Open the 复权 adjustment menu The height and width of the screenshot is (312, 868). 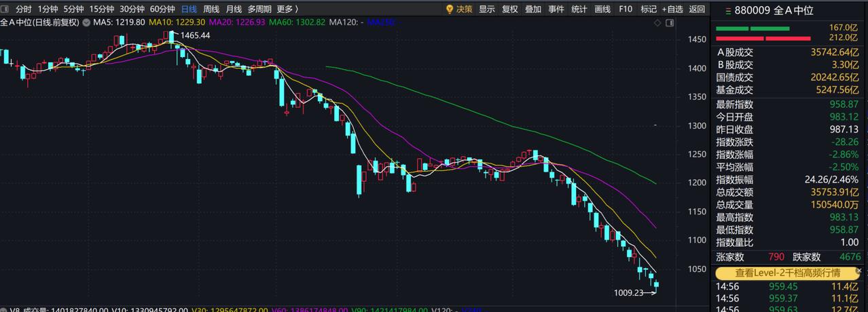point(510,9)
